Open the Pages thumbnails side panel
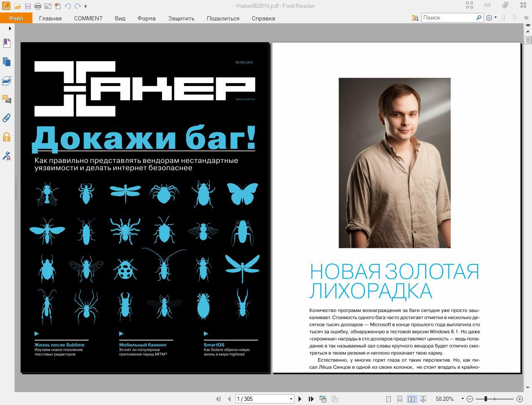This screenshot has height=405, width=532. pos(7,62)
